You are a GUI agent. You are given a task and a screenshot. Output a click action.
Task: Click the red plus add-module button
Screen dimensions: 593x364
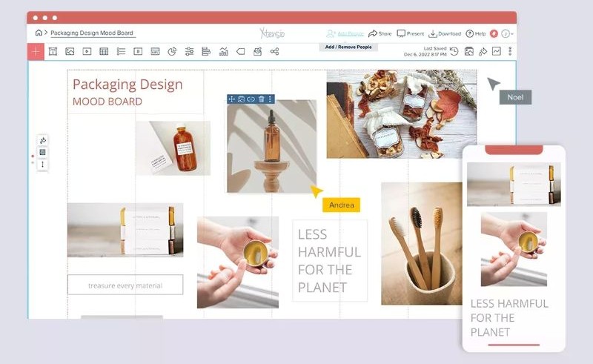tap(36, 51)
